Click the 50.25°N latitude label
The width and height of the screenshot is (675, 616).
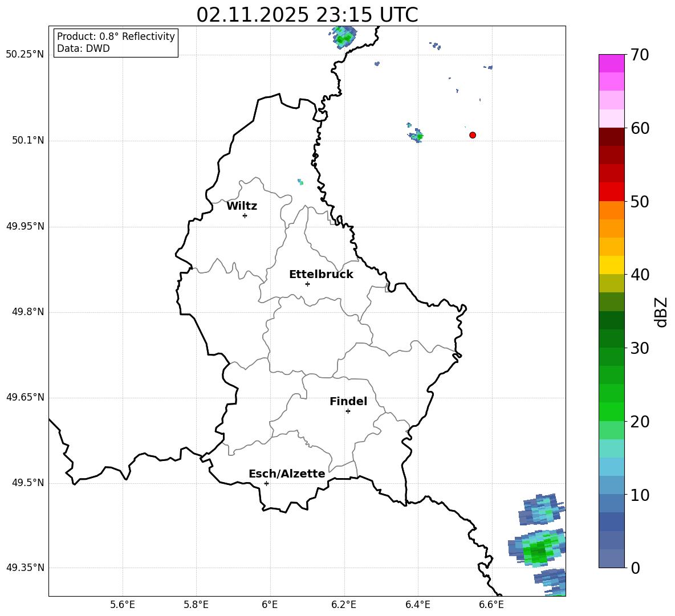25,55
